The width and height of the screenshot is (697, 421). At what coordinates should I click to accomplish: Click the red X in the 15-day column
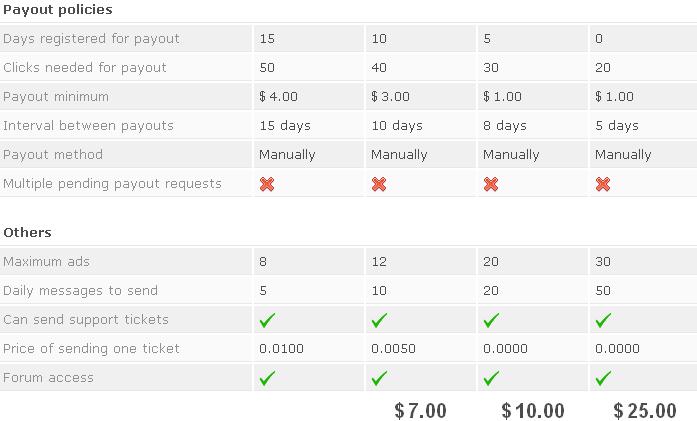pos(267,184)
